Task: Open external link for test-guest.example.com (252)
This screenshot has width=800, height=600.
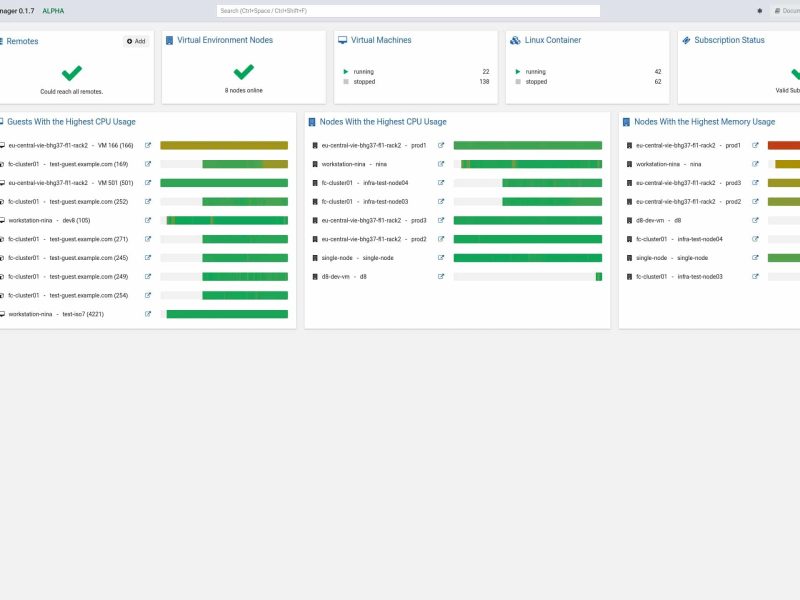Action: point(148,202)
